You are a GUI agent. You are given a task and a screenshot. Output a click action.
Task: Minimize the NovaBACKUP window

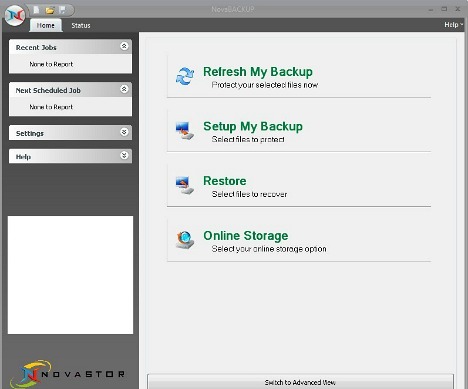pyautogui.click(x=431, y=9)
